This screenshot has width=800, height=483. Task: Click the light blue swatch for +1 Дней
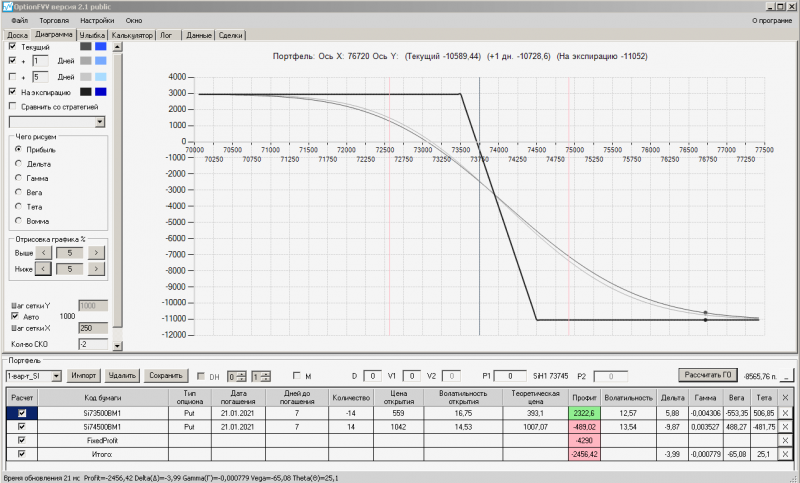coord(101,60)
